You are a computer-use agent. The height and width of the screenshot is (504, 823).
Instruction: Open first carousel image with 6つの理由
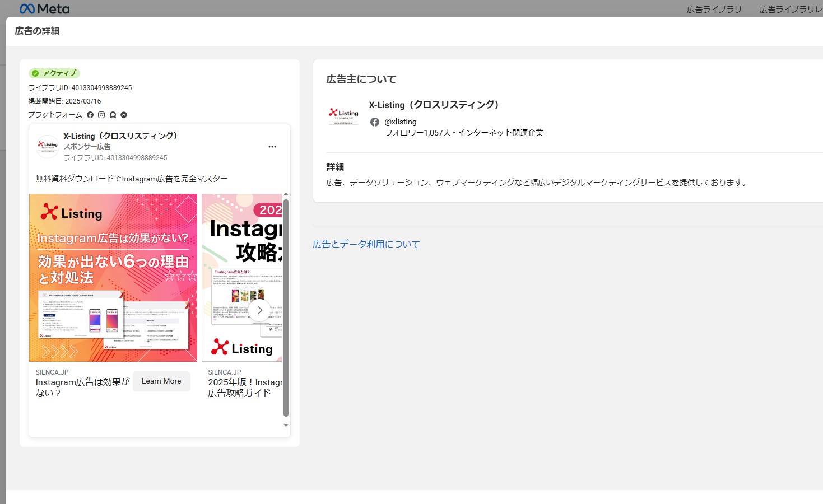pos(113,278)
